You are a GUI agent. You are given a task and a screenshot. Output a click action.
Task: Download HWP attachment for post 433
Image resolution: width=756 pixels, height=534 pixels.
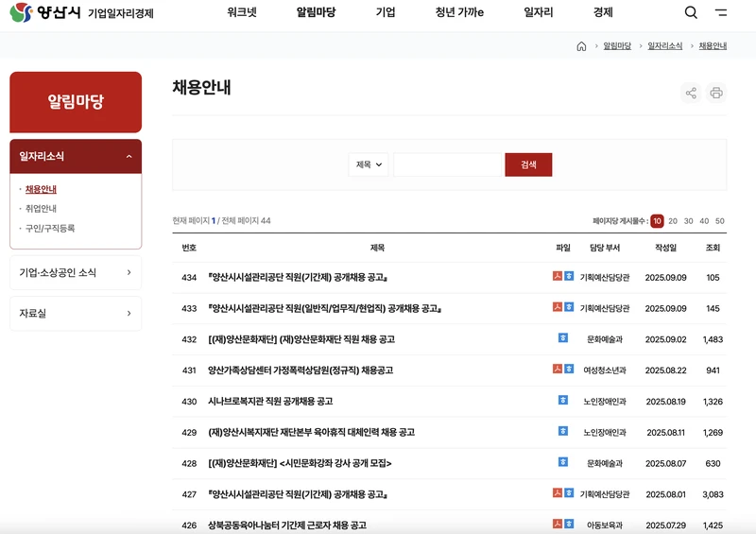point(569,307)
